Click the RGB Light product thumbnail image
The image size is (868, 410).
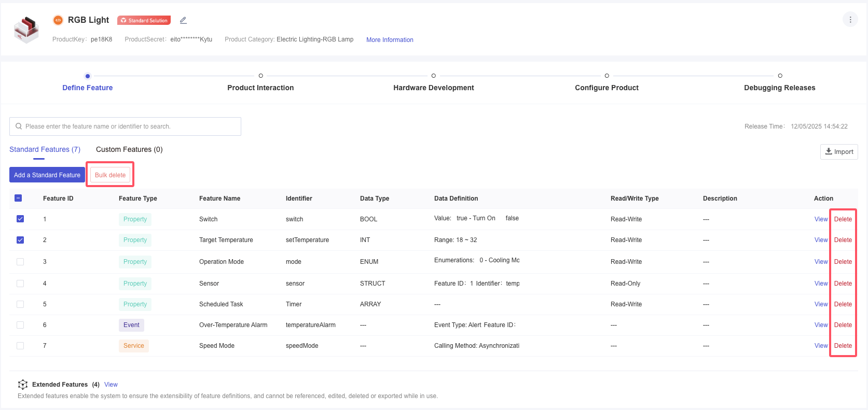point(26,30)
